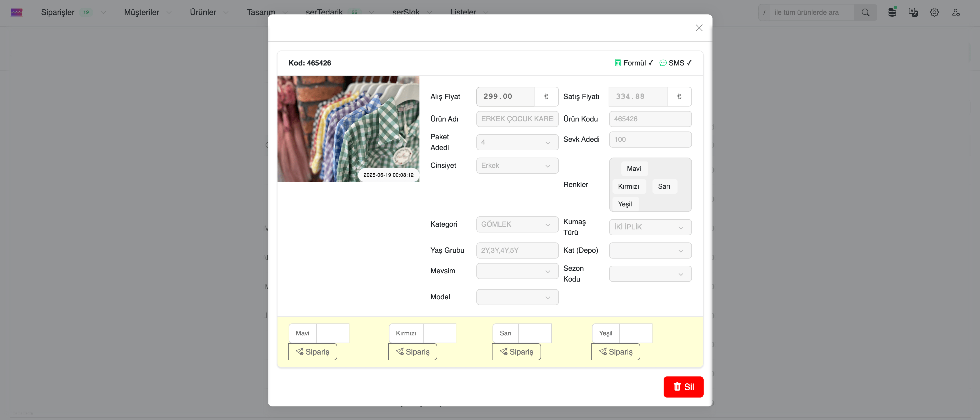Select the Kırmızı color tag in Renkler
The width and height of the screenshot is (980, 420).
pyautogui.click(x=628, y=186)
